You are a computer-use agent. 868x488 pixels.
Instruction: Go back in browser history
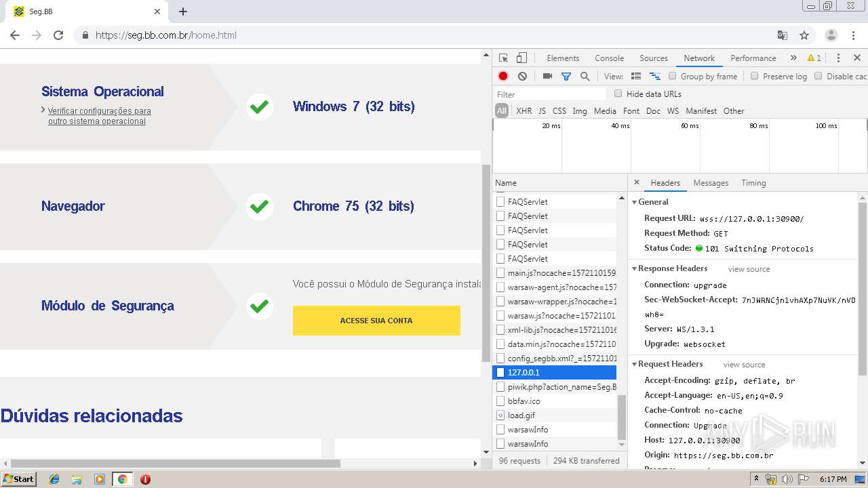[15, 35]
